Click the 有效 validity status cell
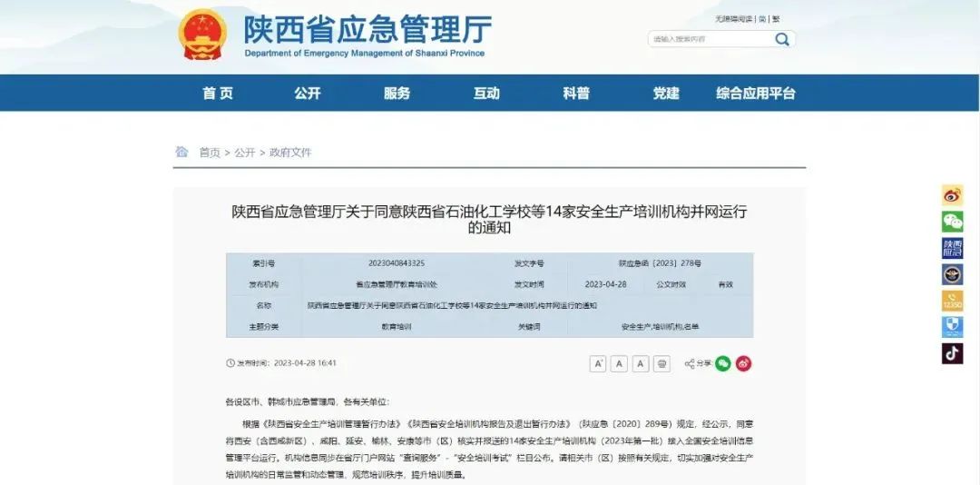Screen dimensions: 980x485 click(x=726, y=284)
